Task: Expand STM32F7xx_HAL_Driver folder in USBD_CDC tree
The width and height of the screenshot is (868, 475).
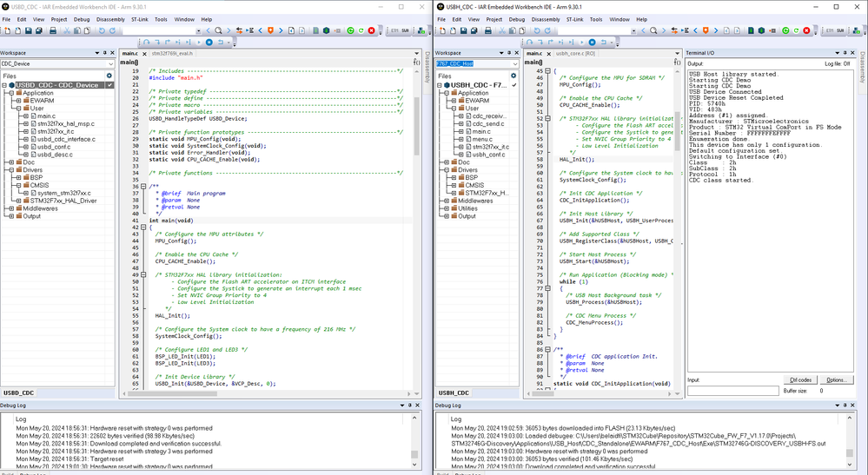Action: (18, 201)
